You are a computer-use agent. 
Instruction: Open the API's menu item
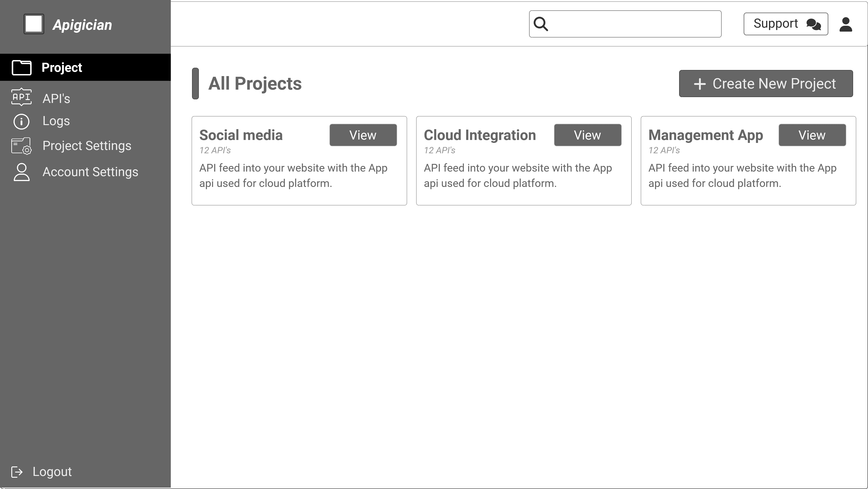[56, 99]
